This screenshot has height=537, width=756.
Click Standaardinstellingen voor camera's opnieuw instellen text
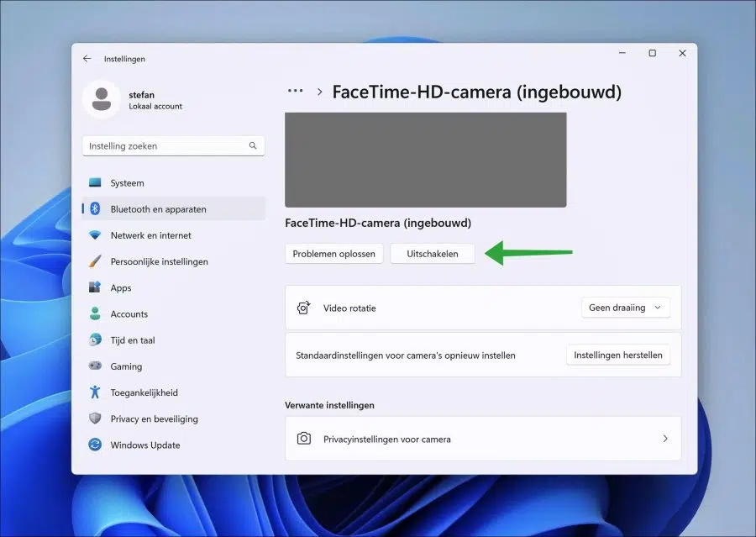pyautogui.click(x=406, y=355)
